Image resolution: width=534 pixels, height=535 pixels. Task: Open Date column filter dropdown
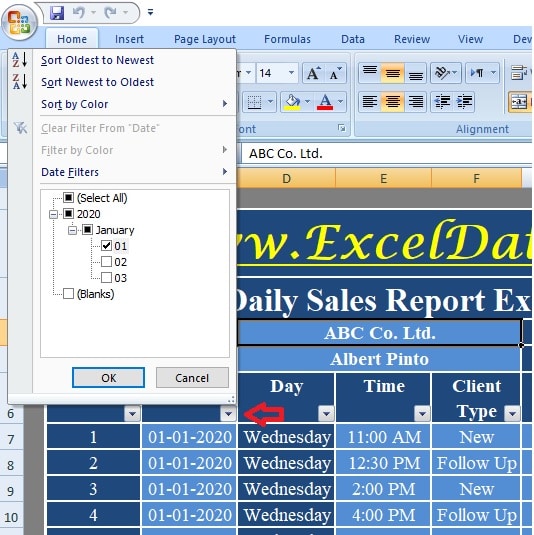point(228,414)
